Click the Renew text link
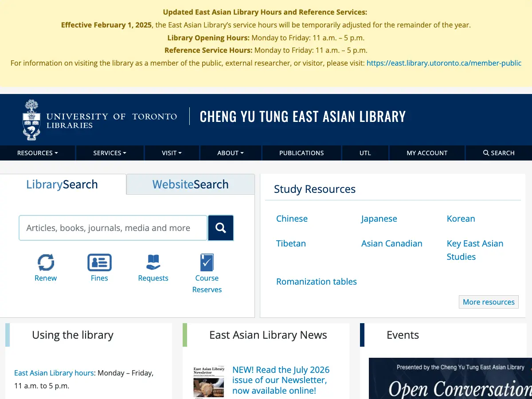This screenshot has width=532, height=399. pyautogui.click(x=46, y=278)
